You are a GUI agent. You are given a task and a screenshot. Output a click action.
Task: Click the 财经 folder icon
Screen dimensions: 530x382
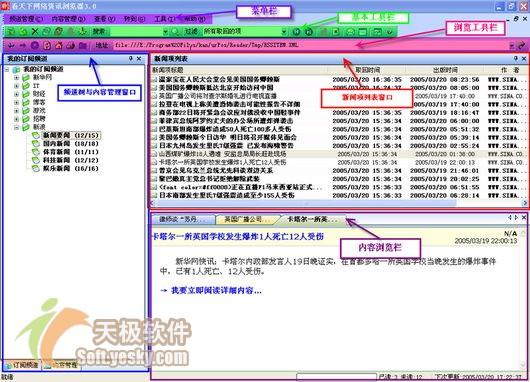pyautogui.click(x=26, y=94)
